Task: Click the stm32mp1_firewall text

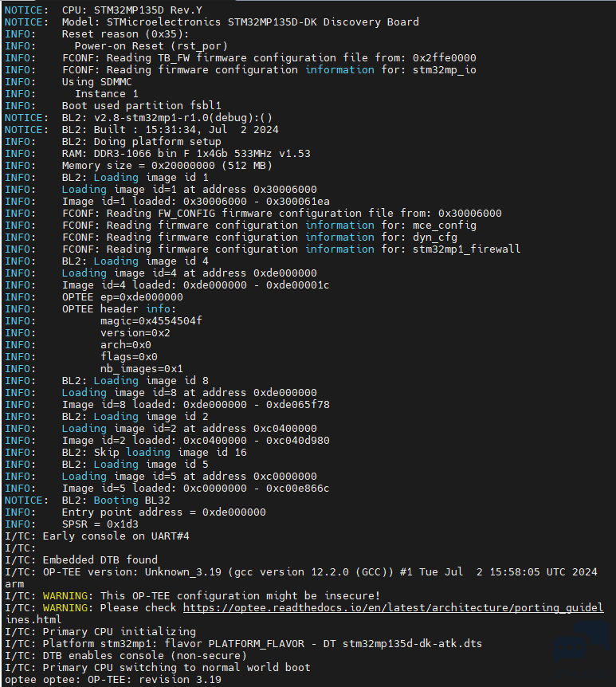Action: click(x=467, y=249)
